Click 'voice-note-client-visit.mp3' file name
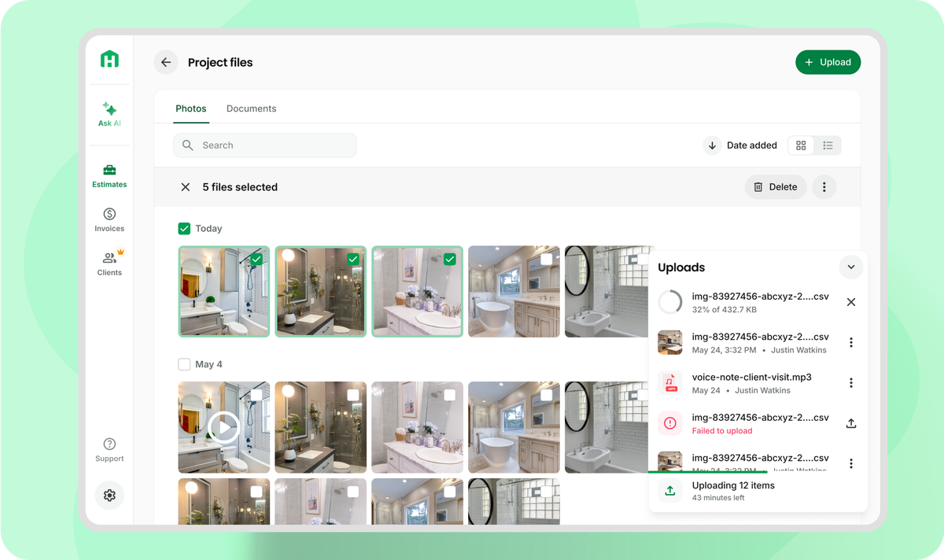The width and height of the screenshot is (944, 560). pyautogui.click(x=752, y=377)
